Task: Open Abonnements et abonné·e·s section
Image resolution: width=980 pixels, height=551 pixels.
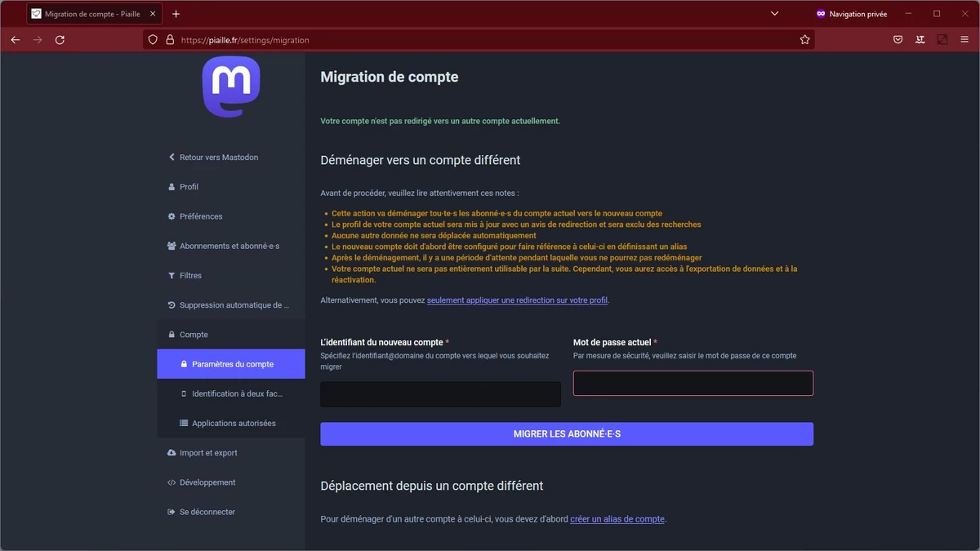Action: point(231,246)
